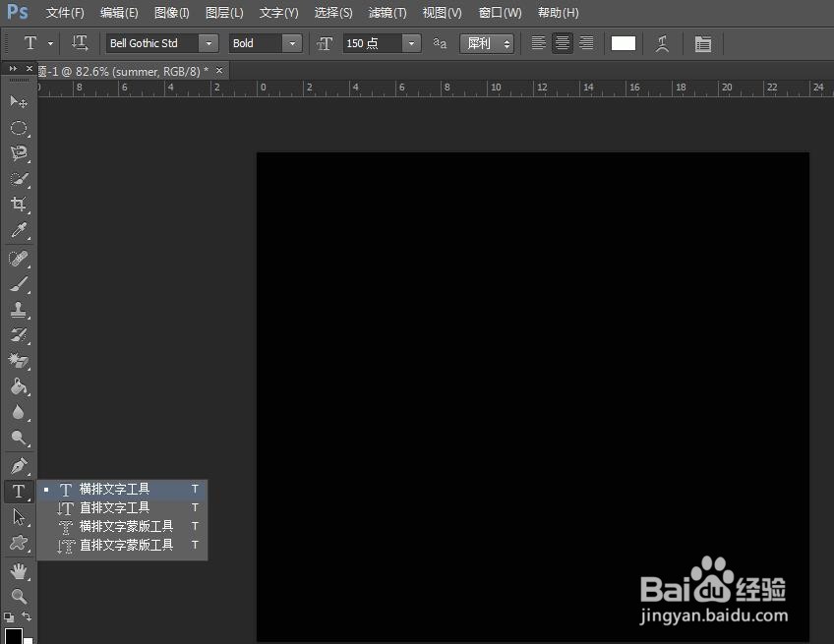
Task: Open the 图层(L) menu
Action: tap(224, 13)
